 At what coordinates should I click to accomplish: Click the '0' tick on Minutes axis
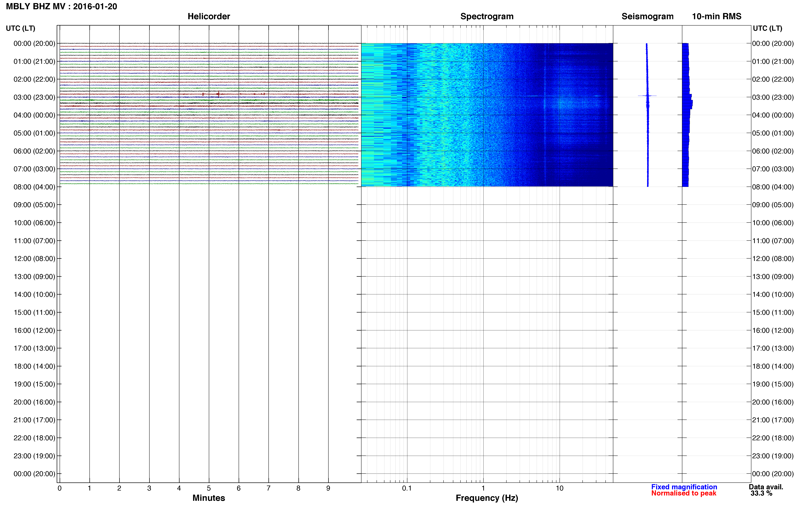59,488
